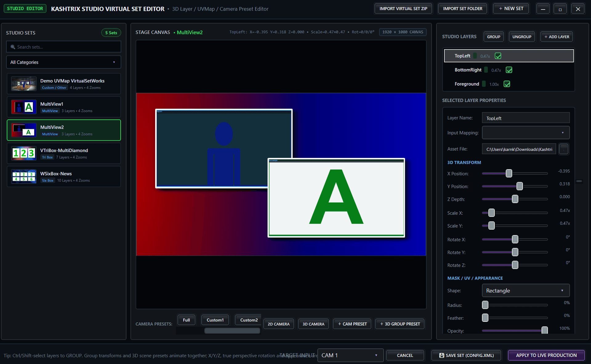Screen dimensions: 591x364
Task: Choose the Custom1 camera preset
Action: [x=215, y=320]
